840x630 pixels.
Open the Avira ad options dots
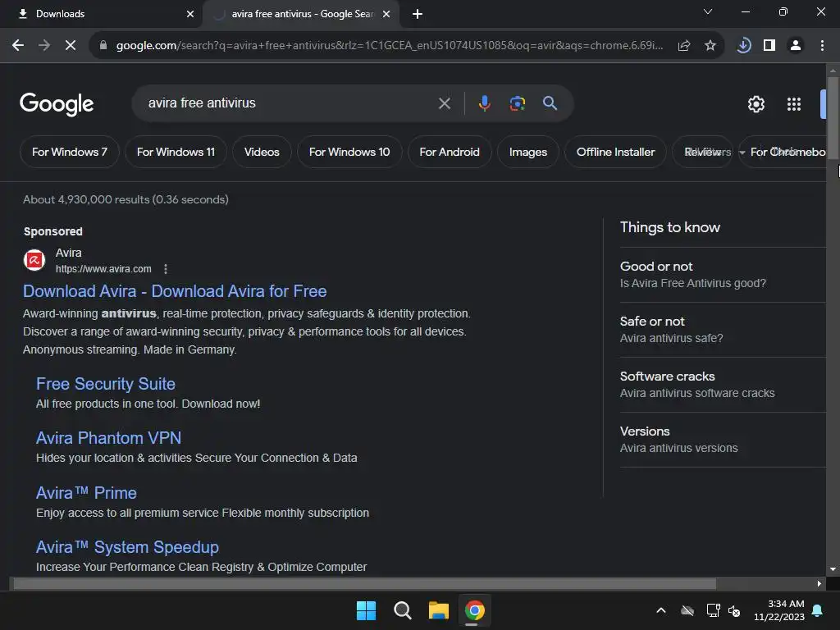click(x=166, y=269)
